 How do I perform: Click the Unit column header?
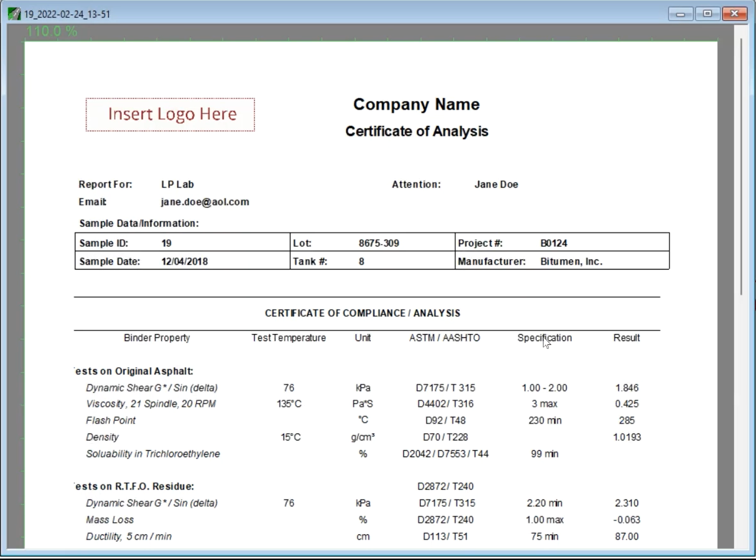coord(363,338)
